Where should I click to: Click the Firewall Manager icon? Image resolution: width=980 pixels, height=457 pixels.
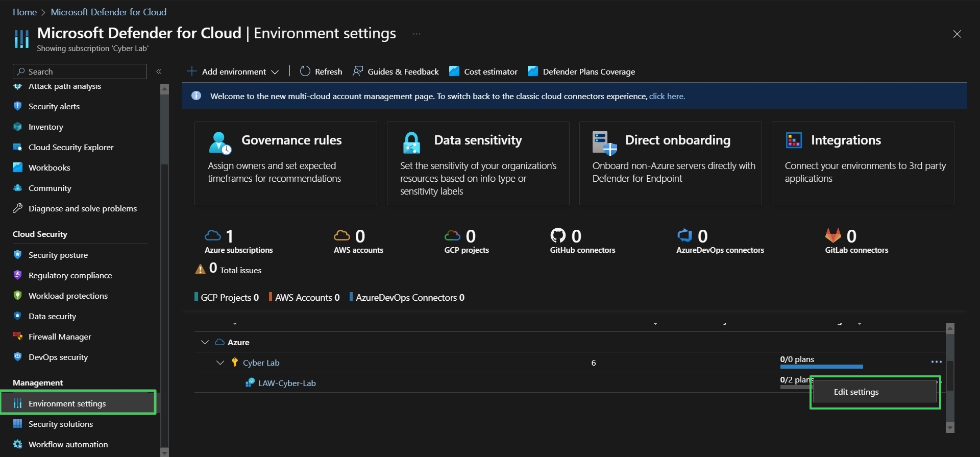pyautogui.click(x=18, y=336)
